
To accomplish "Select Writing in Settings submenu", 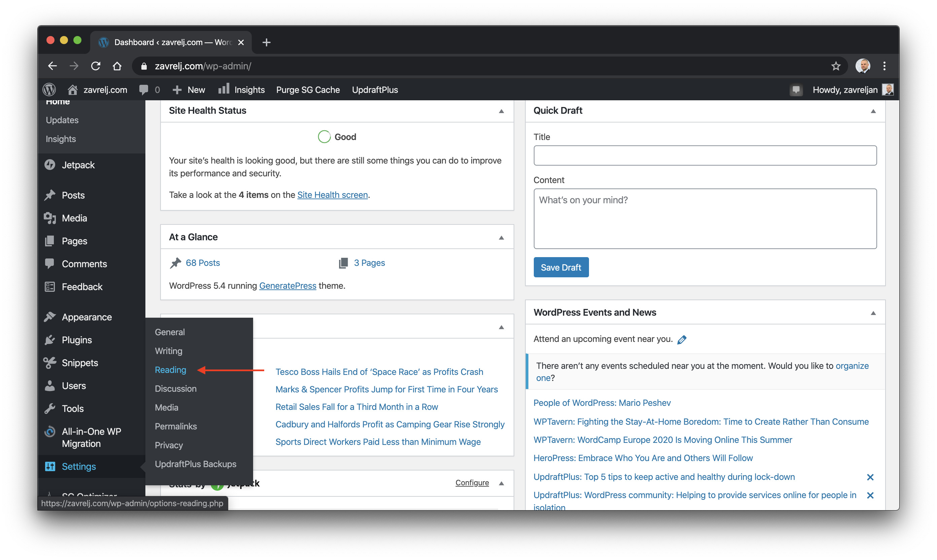I will (168, 351).
